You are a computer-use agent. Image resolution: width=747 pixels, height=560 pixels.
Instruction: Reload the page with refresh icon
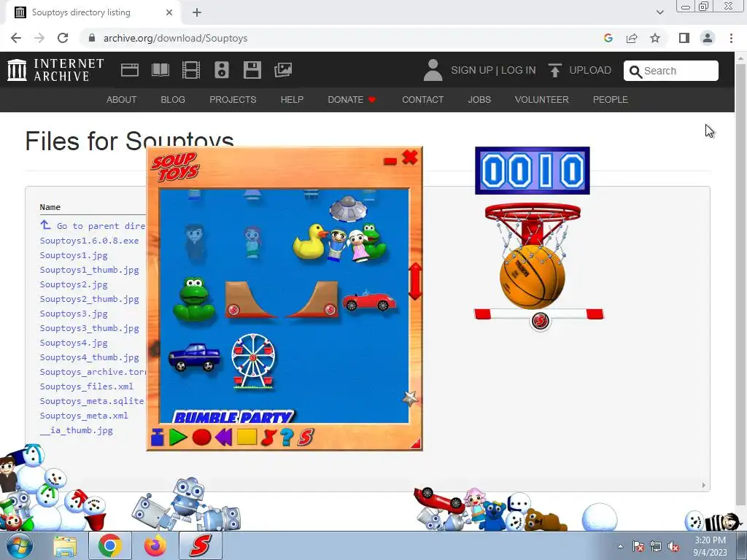(x=63, y=38)
